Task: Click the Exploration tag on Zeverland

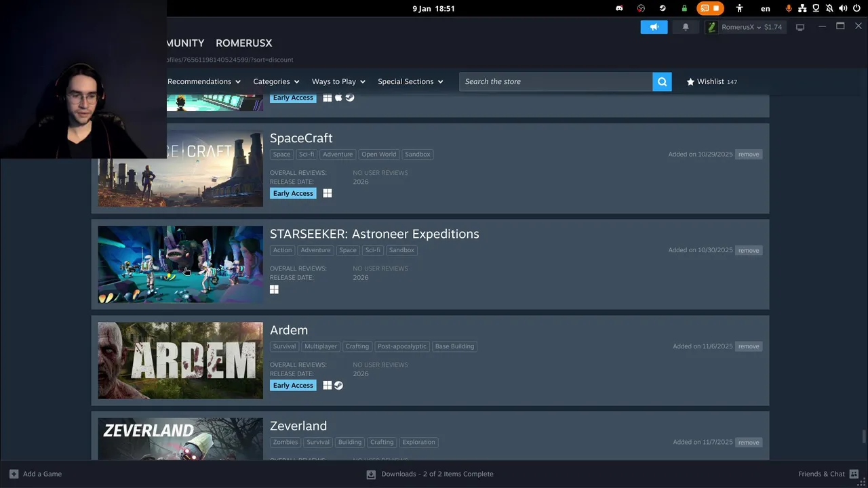Action: click(x=418, y=442)
